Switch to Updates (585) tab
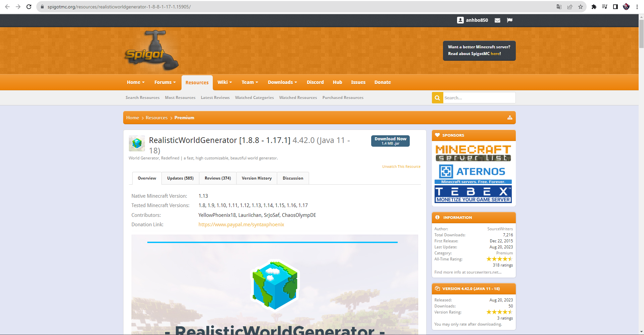Viewport: 644px width, 335px height. click(x=181, y=178)
